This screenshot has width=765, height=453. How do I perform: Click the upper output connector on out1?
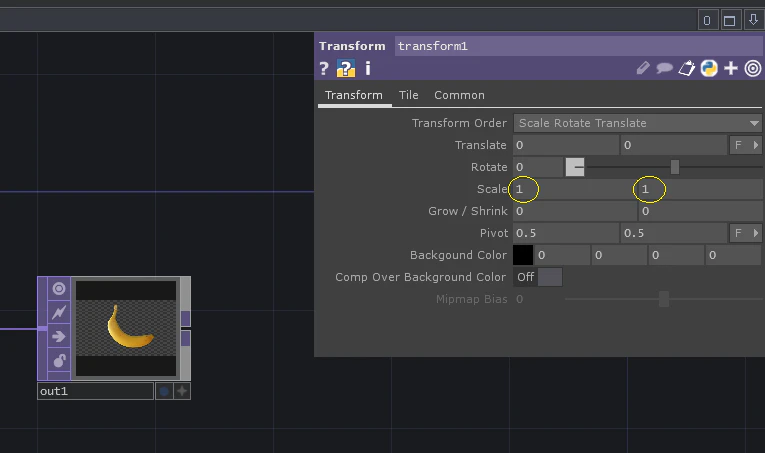(185, 318)
